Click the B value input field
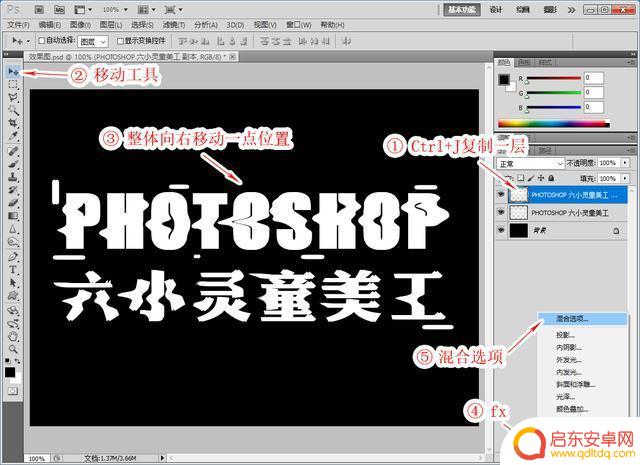The image size is (640, 465). [593, 107]
